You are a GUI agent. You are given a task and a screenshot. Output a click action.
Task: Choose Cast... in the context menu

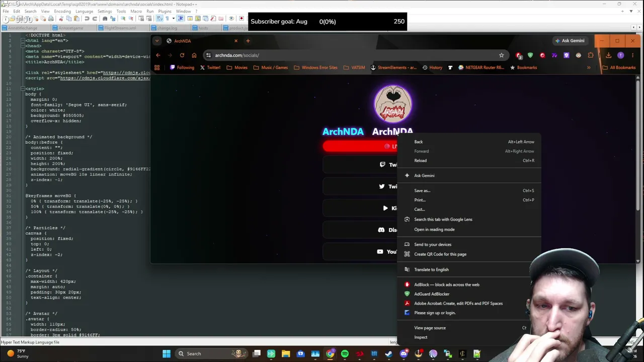[469, 209]
